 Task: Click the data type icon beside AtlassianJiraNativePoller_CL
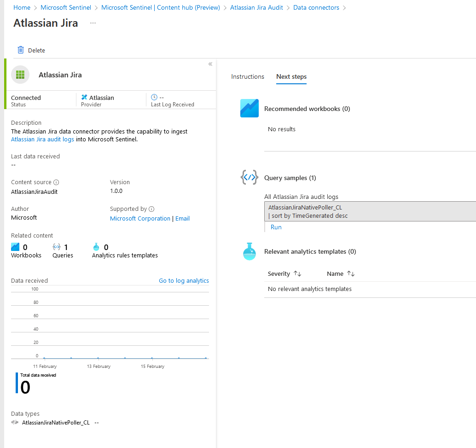click(x=15, y=422)
